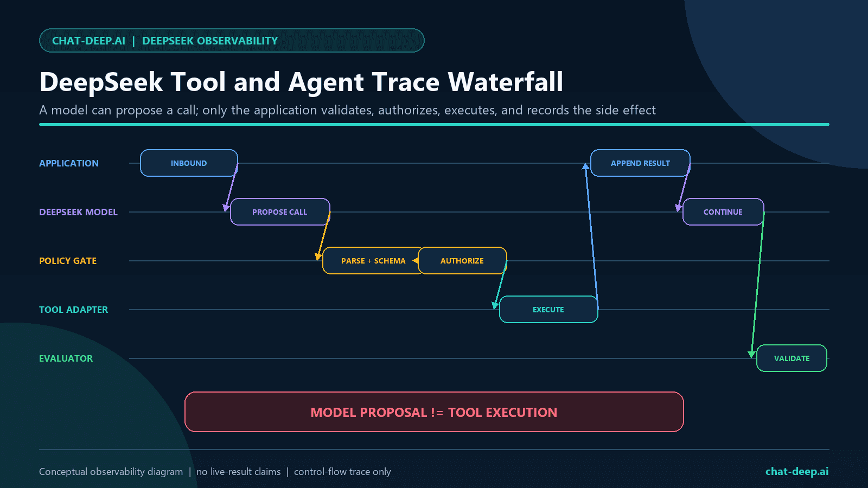
Task: Click the CONTINUE node in DeepSeek Model lane
Action: [723, 212]
